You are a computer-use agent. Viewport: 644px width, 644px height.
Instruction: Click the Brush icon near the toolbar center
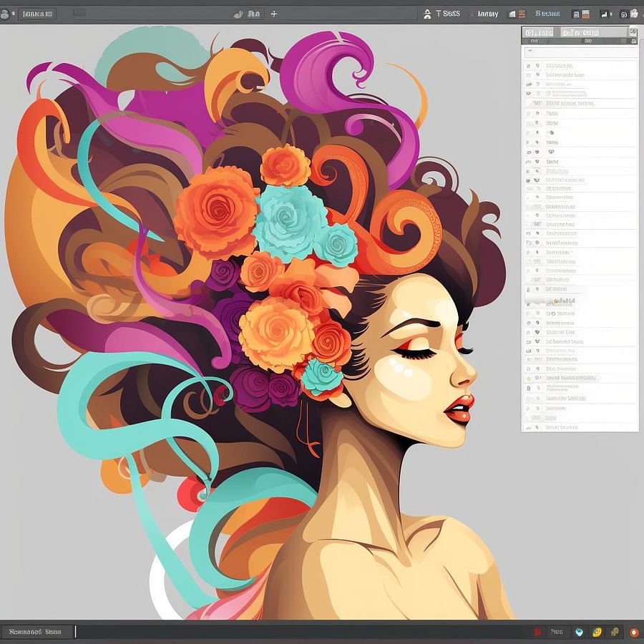238,13
